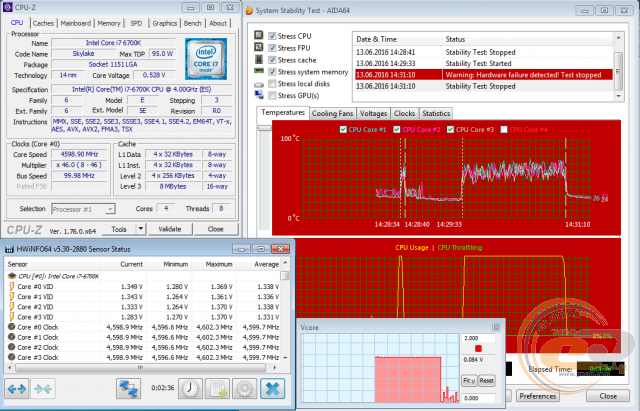Open HWiNFO network monitoring icon
640x411 pixels.
click(128, 389)
